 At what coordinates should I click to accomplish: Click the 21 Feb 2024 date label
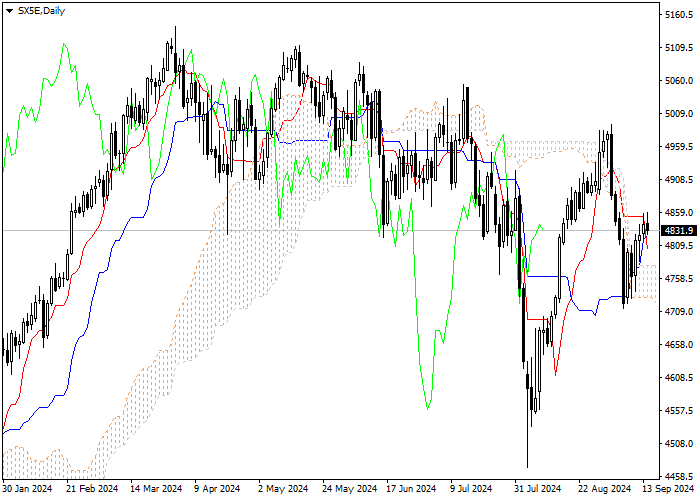coord(92,489)
